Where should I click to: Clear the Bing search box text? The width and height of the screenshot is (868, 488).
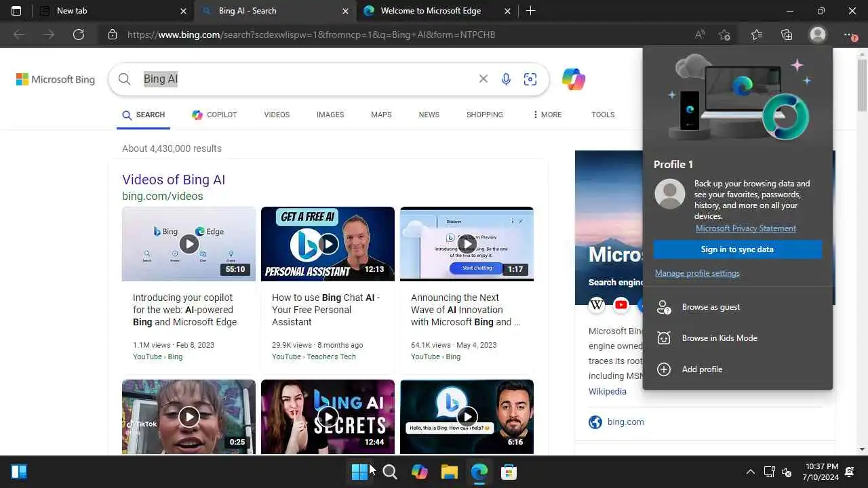[x=484, y=79]
